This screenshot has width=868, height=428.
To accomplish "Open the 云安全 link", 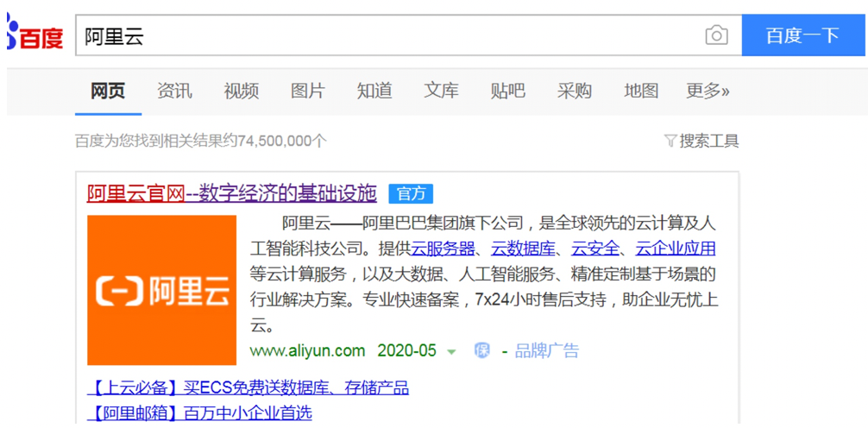I will coord(595,249).
